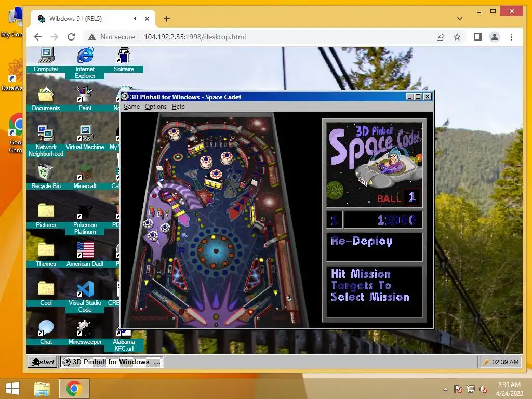Toggle the Chrome side panel
Viewport: 532px width, 399px height.
tap(478, 37)
